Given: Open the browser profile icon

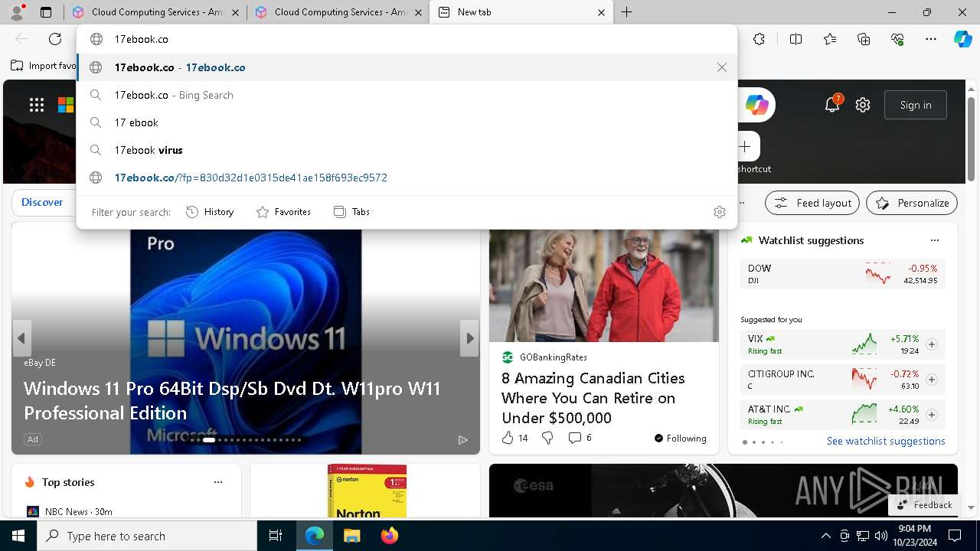Looking at the screenshot, I should (x=17, y=12).
